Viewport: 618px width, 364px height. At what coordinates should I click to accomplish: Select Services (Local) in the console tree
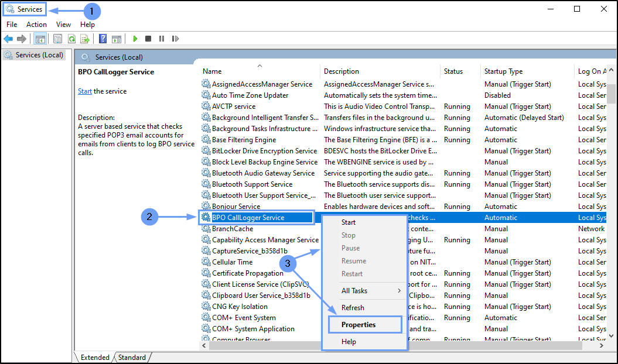[39, 55]
